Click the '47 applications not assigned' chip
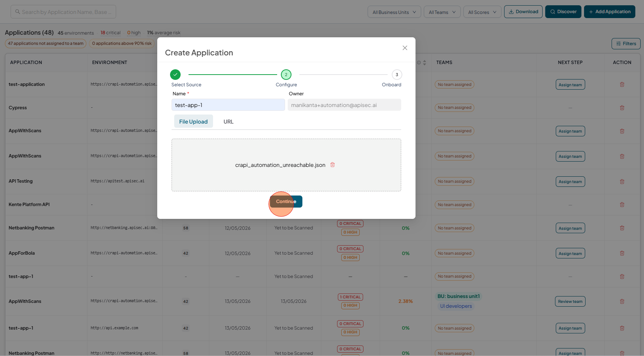The height and width of the screenshot is (356, 644). point(46,43)
